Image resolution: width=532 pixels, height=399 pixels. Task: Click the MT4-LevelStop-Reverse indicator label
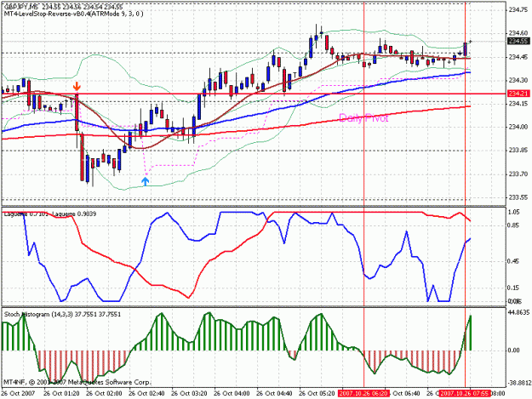click(x=73, y=14)
